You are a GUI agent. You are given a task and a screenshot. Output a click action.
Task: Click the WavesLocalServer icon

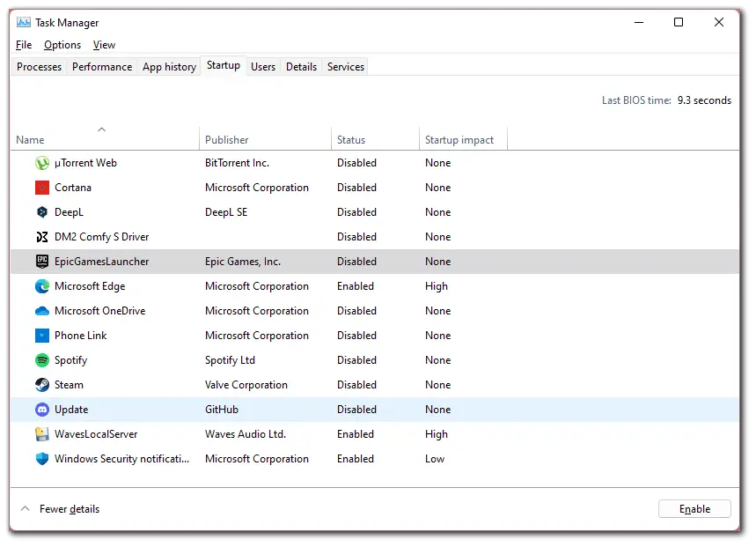pos(42,434)
